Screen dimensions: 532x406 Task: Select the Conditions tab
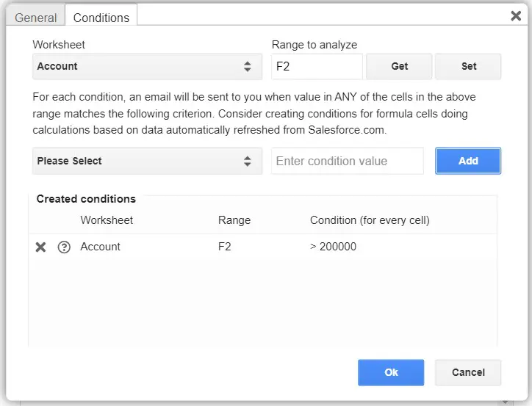click(101, 18)
